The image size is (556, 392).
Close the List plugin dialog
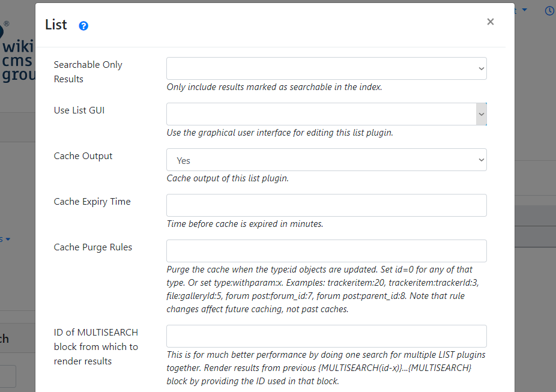490,22
